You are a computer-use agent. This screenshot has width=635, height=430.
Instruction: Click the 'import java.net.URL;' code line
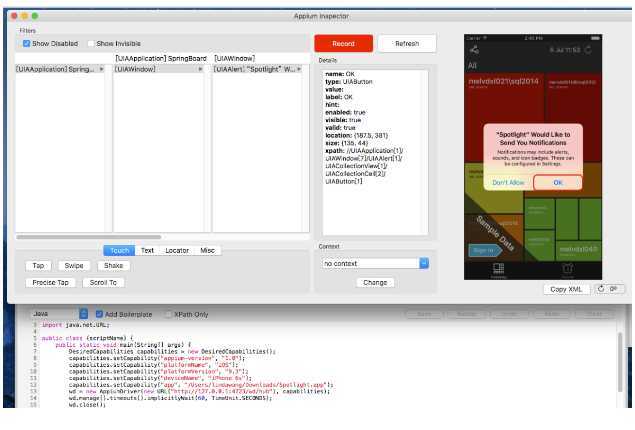click(76, 325)
